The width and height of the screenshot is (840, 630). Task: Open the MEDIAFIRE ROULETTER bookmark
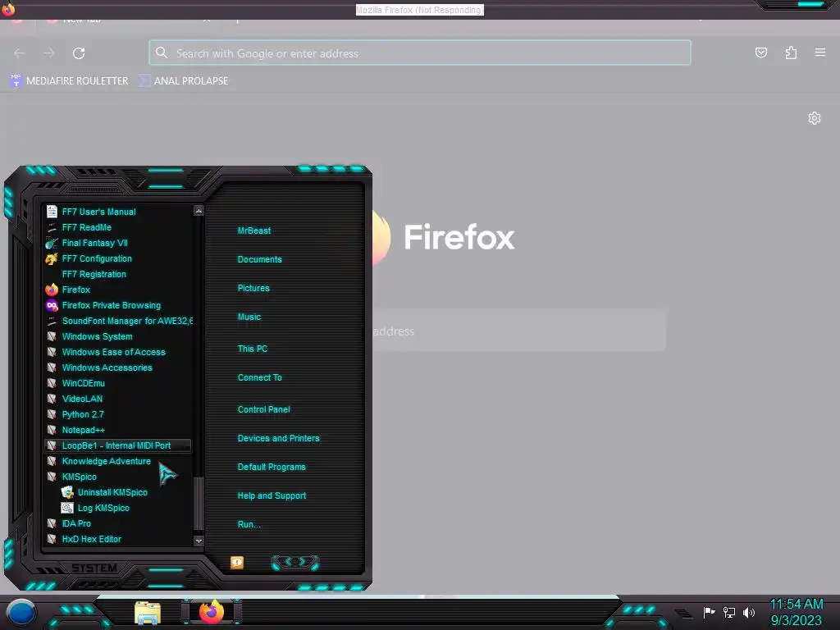(69, 81)
